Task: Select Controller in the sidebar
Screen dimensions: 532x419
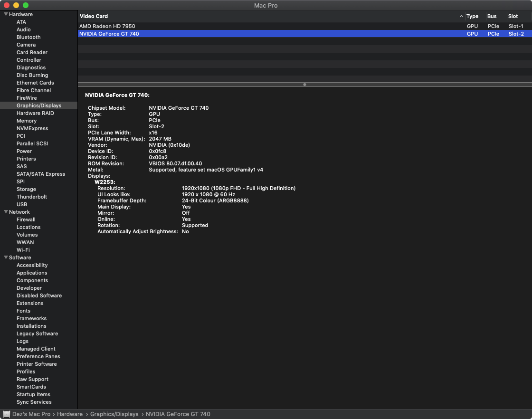Action: [x=29, y=60]
